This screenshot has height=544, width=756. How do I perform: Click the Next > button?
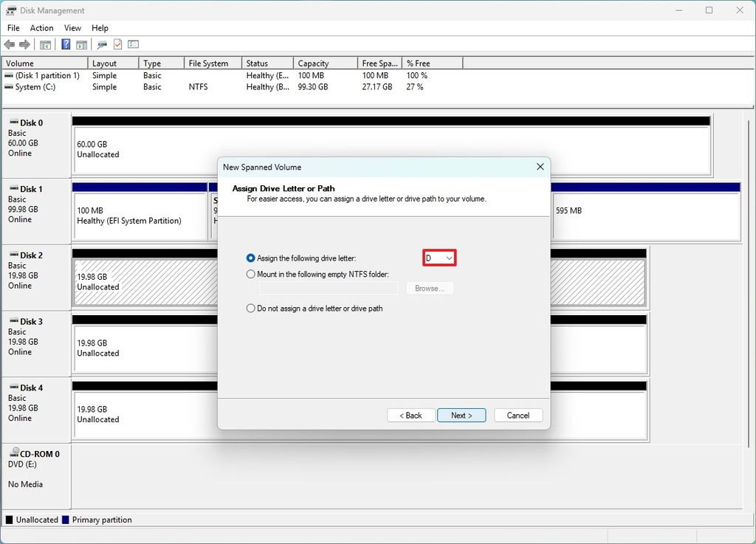pyautogui.click(x=461, y=416)
